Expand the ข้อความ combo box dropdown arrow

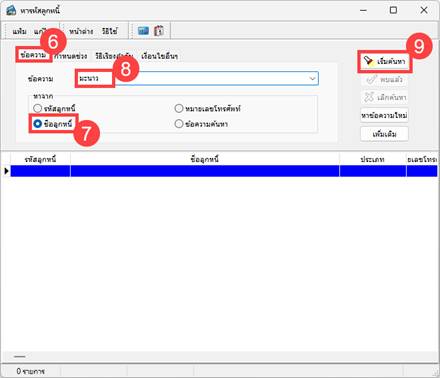tap(312, 79)
